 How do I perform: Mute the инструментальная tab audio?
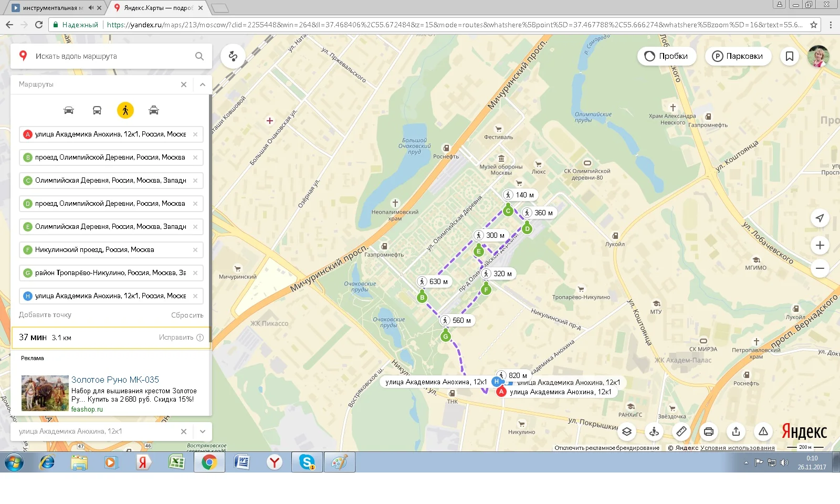[x=91, y=8]
